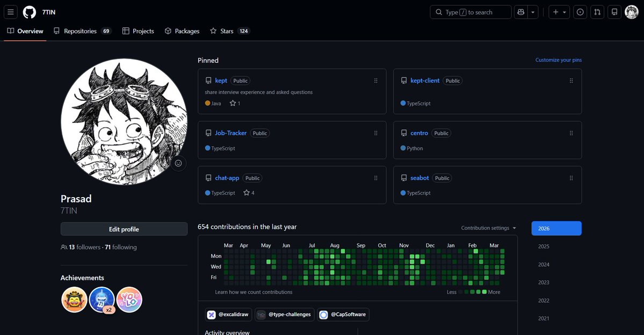Open the Copilot chat icon
The height and width of the screenshot is (335, 644).
[521, 12]
